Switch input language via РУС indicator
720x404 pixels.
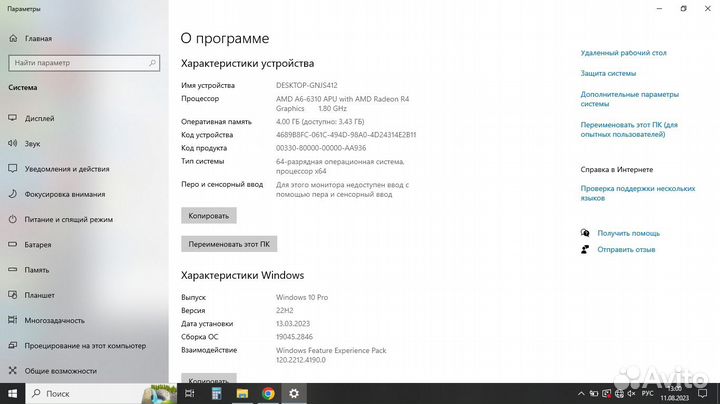647,394
